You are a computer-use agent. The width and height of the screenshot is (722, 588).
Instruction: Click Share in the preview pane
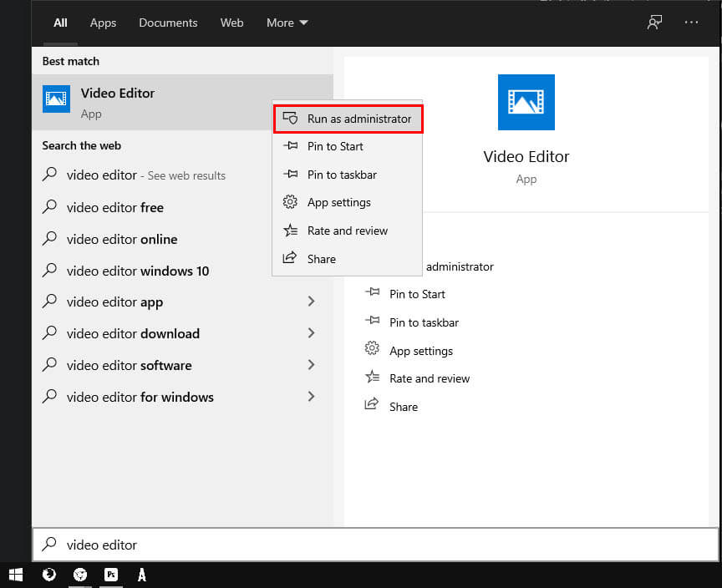pos(404,407)
